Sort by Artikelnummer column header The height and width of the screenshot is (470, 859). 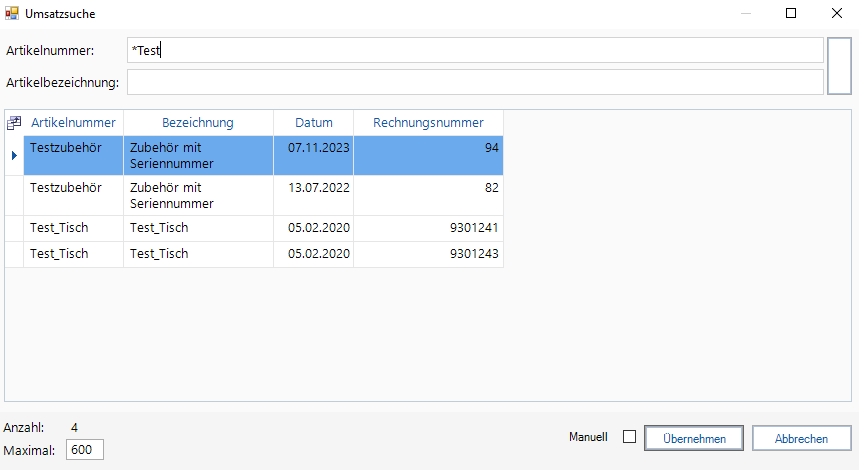click(x=73, y=123)
